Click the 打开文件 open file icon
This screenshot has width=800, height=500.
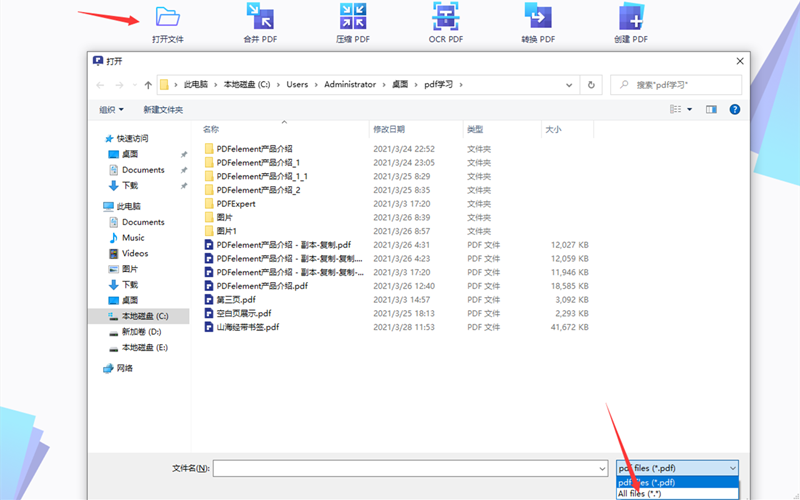[x=167, y=16]
